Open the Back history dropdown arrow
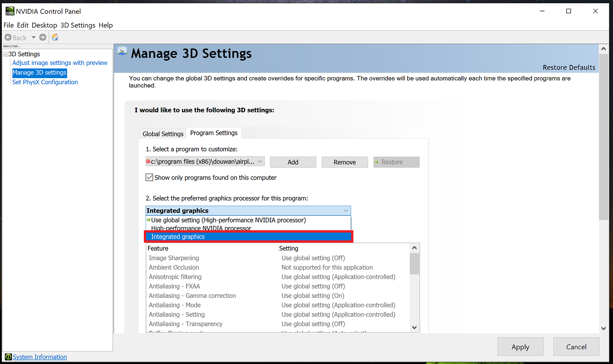This screenshot has height=364, width=613. [34, 37]
